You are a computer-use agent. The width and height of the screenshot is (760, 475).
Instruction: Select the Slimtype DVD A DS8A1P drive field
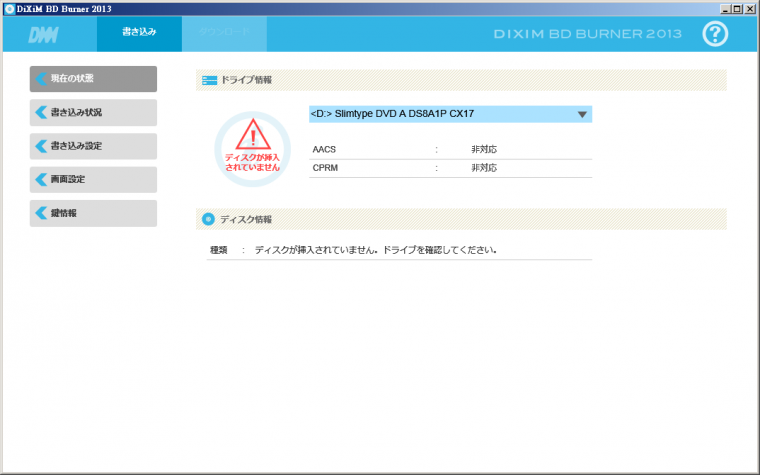coord(440,115)
